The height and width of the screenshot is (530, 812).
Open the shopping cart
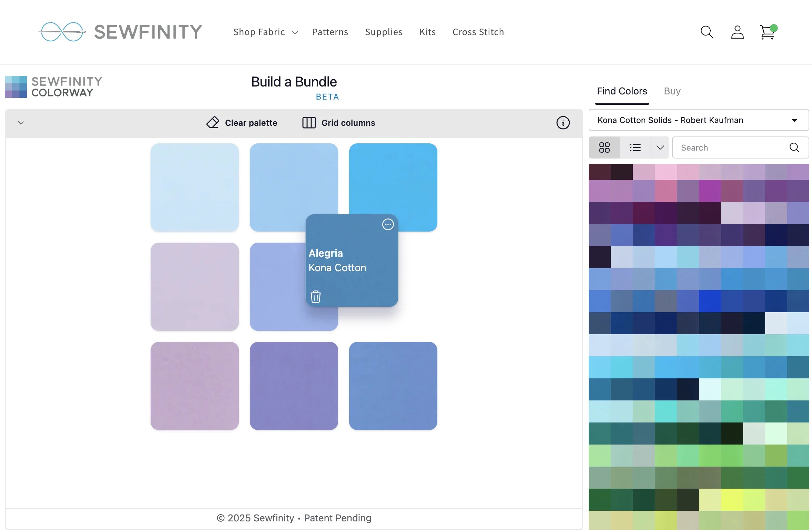[x=768, y=32]
